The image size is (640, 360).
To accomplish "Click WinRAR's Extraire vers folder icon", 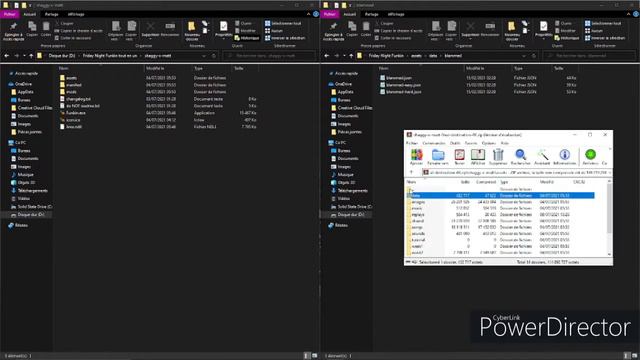I will (438, 157).
